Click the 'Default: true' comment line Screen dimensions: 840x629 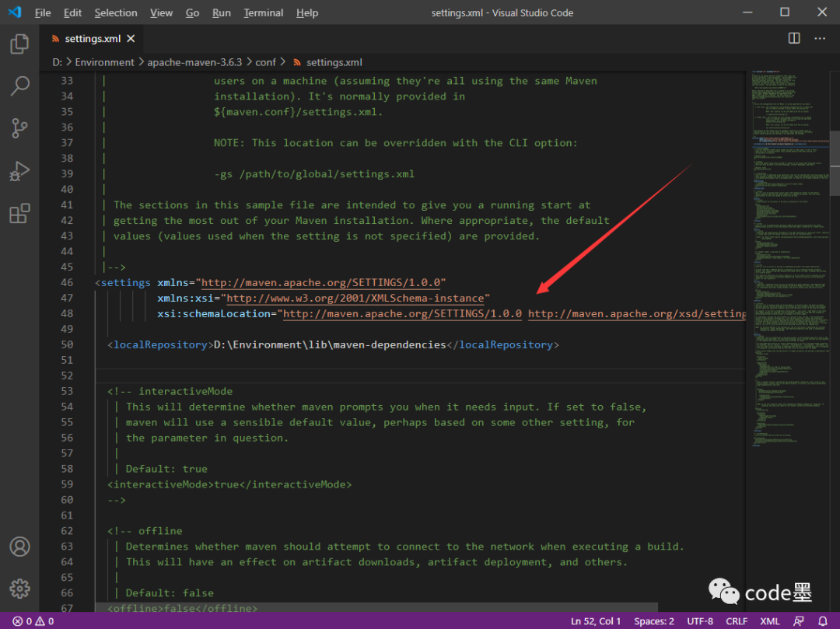pos(166,469)
